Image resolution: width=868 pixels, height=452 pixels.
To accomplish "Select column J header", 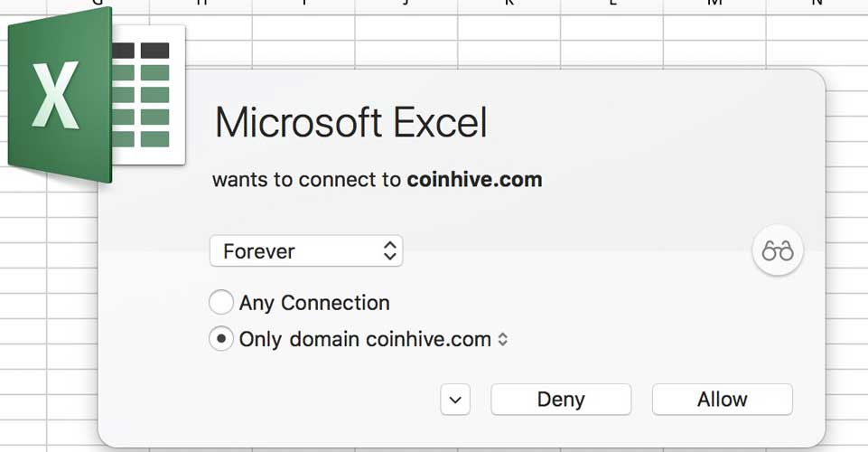I will pos(406,4).
